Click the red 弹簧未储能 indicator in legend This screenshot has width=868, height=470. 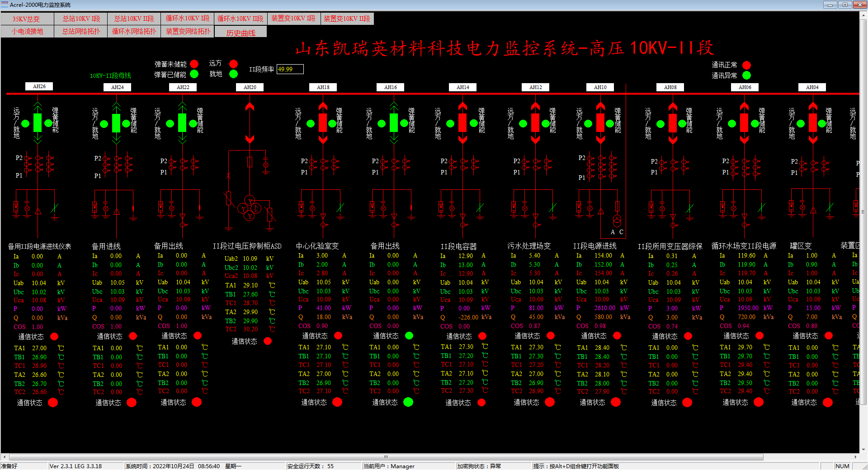pos(194,64)
